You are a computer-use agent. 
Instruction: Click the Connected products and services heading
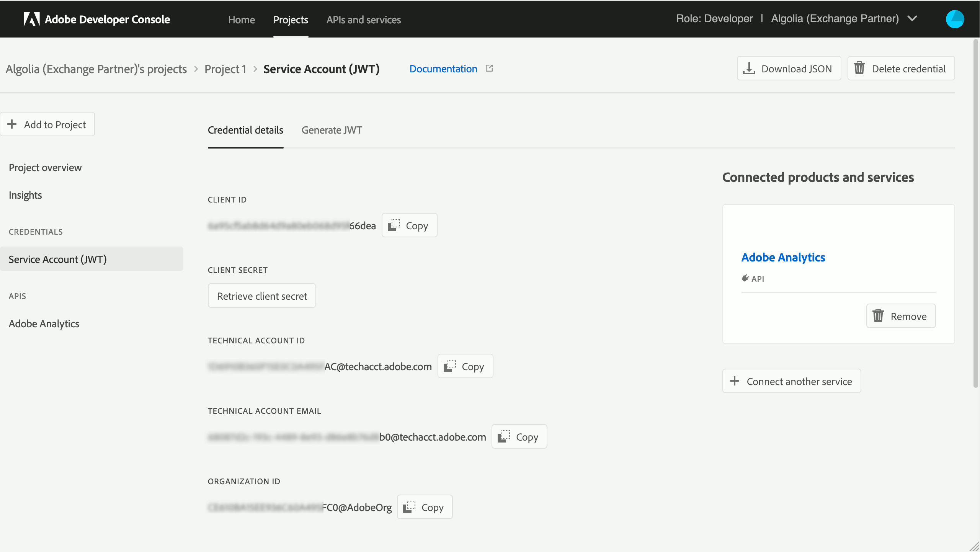coord(818,177)
